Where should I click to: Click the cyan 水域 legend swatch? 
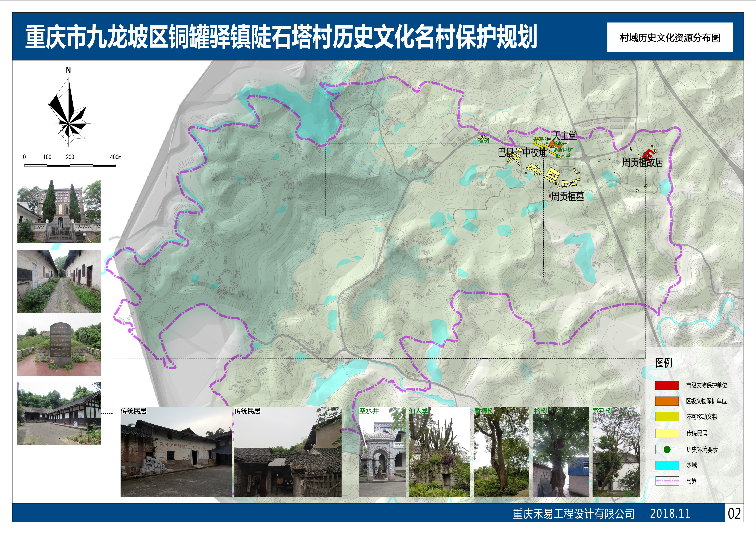click(667, 465)
